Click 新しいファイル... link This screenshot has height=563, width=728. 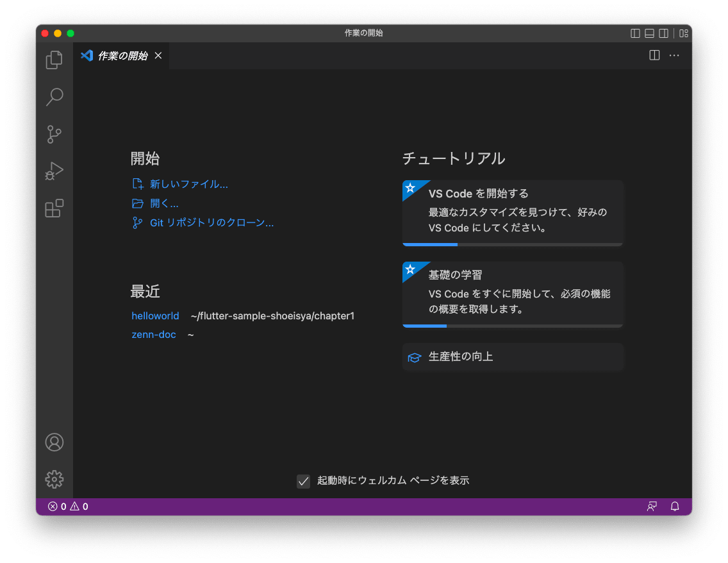click(188, 184)
